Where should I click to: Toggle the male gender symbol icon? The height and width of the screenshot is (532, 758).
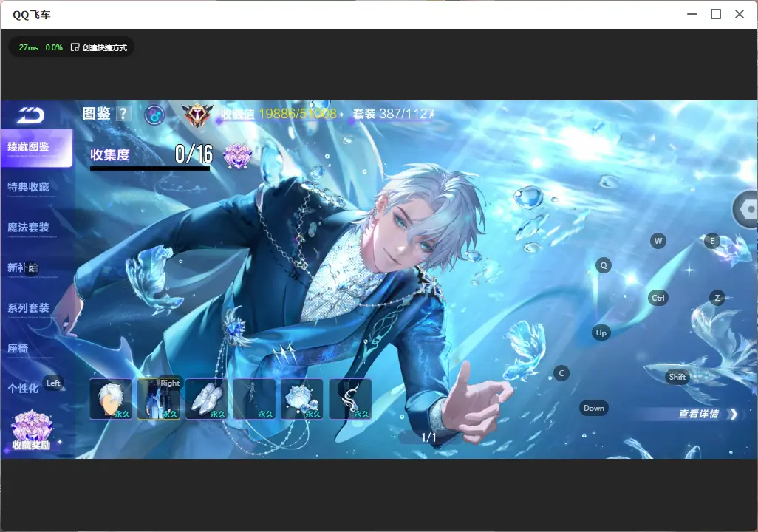[154, 115]
